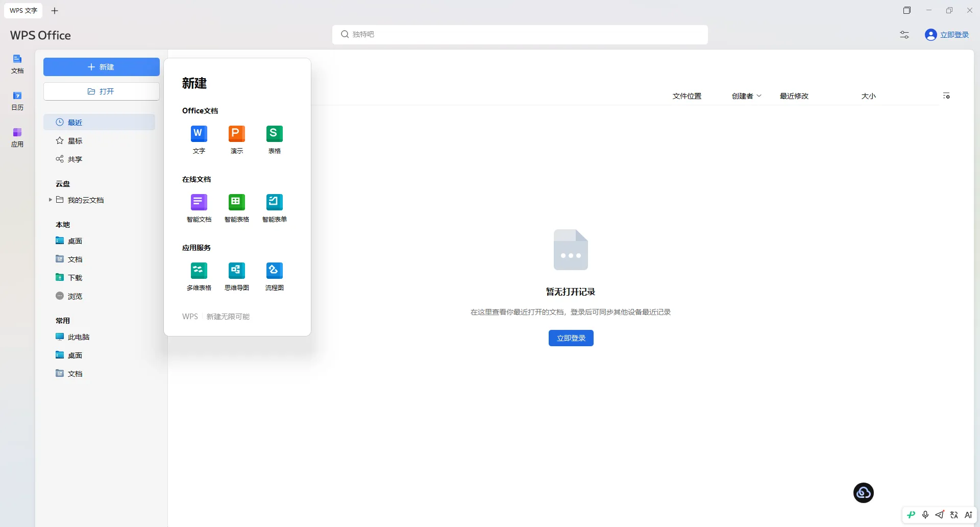Screen dimensions: 980x527
Task: Create a new 文字 Word document
Action: [x=199, y=139]
